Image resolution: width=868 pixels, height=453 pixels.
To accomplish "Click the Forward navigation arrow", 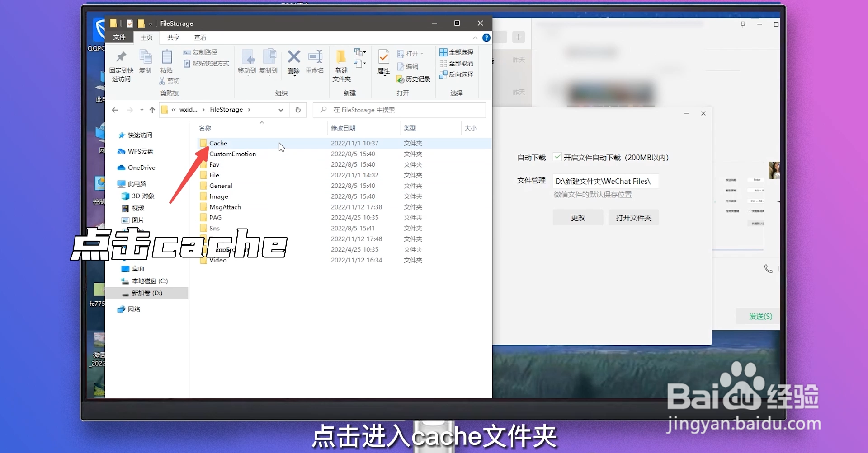I will click(x=130, y=110).
